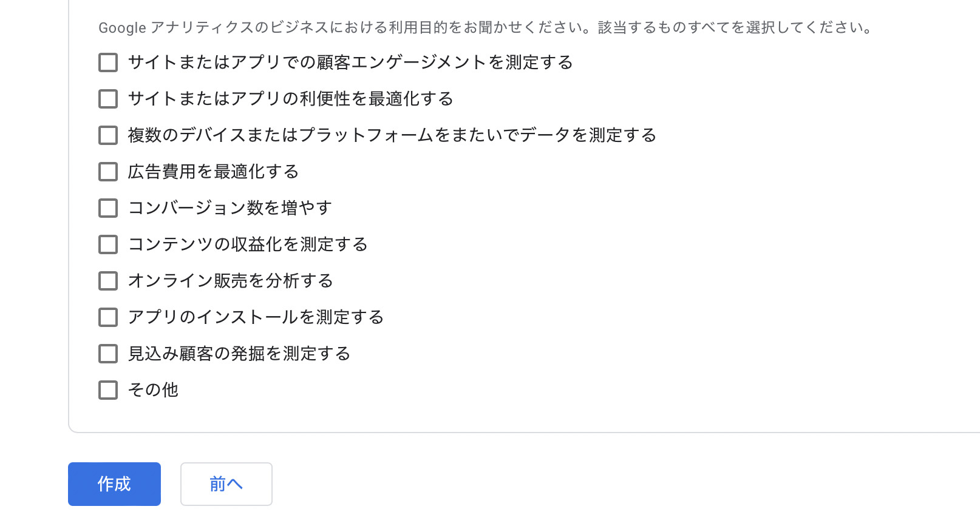Tick the オンライン販売を分析する checkbox
Screen dimensions: 980x529
coord(108,281)
